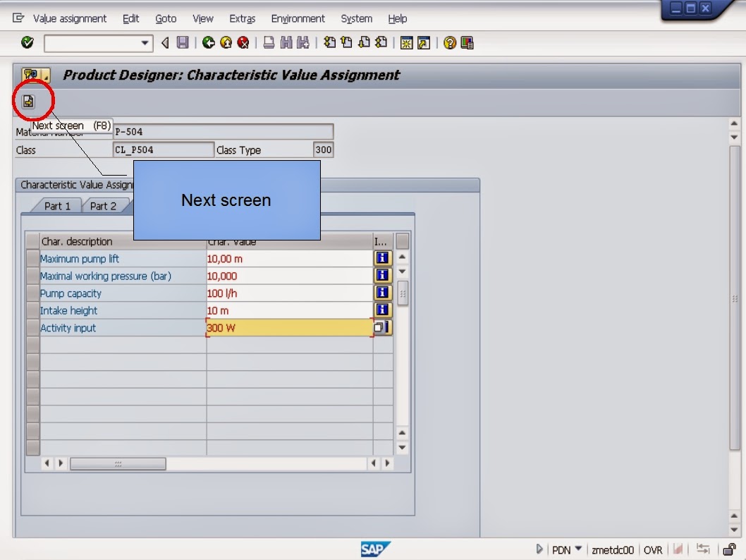Click the lock icon in the status bar
This screenshot has width=746, height=560.
pos(727,549)
